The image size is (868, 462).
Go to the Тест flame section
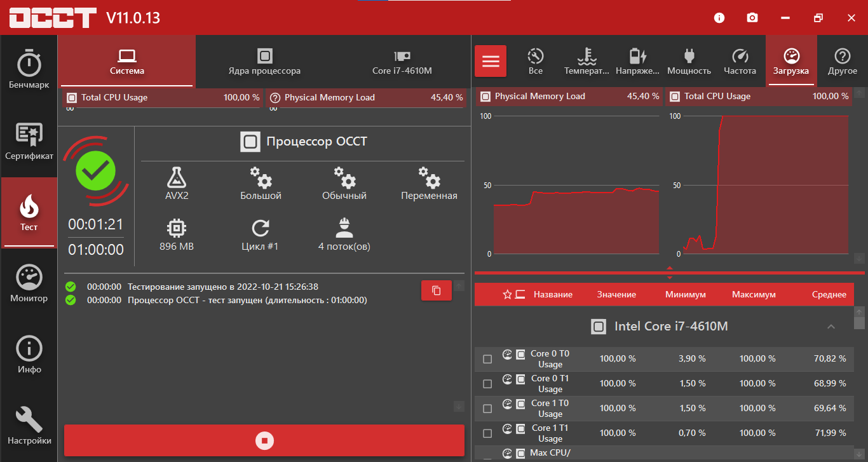[x=29, y=213]
